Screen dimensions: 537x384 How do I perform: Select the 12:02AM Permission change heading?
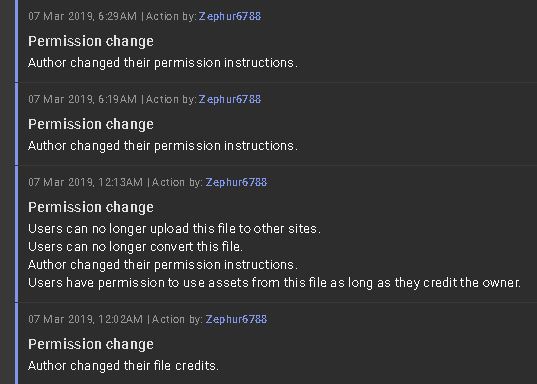[x=91, y=344]
